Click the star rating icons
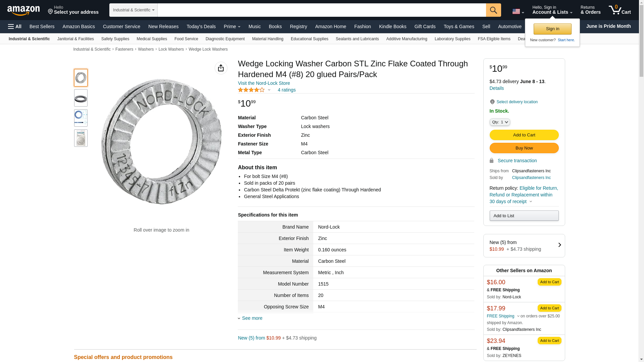 [251, 90]
